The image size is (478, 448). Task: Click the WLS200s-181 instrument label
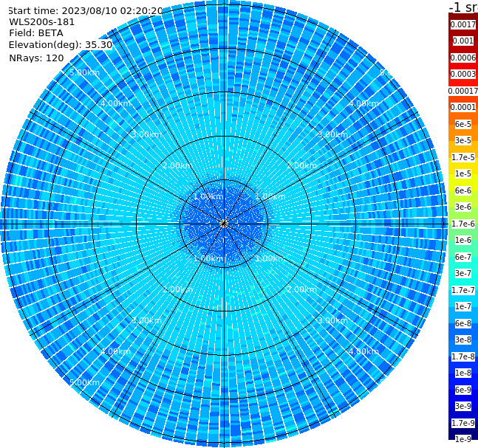coord(42,22)
